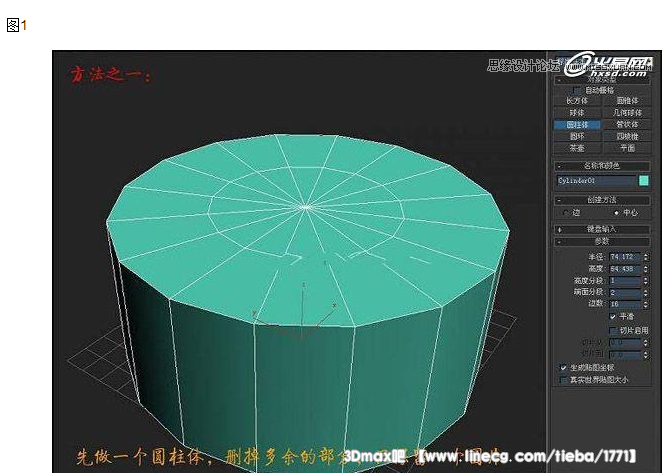Viewport: 665px width, 473px height.
Task: Click the cylinder's top cap in viewport
Action: (307, 229)
